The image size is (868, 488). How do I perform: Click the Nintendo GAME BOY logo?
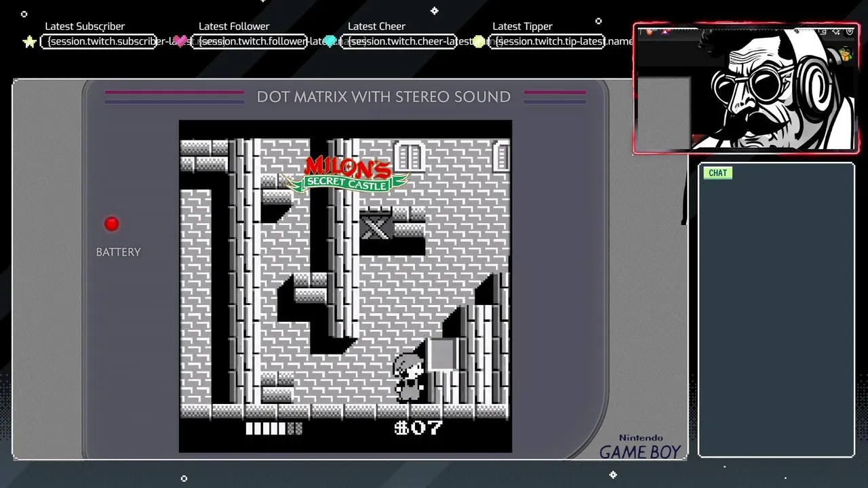[640, 447]
